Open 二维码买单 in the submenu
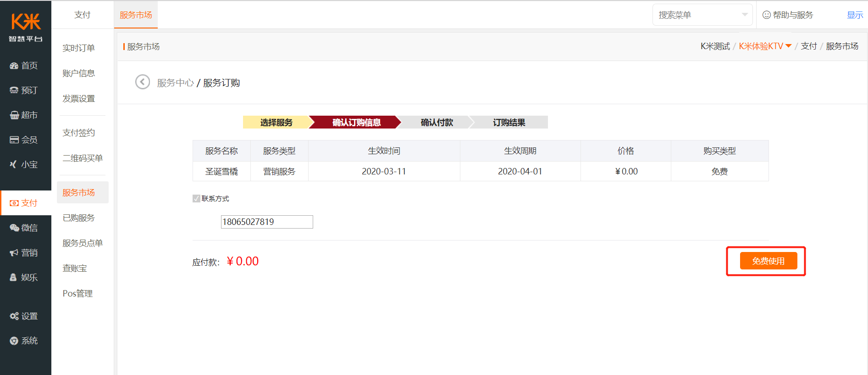The height and width of the screenshot is (375, 868). (x=83, y=158)
